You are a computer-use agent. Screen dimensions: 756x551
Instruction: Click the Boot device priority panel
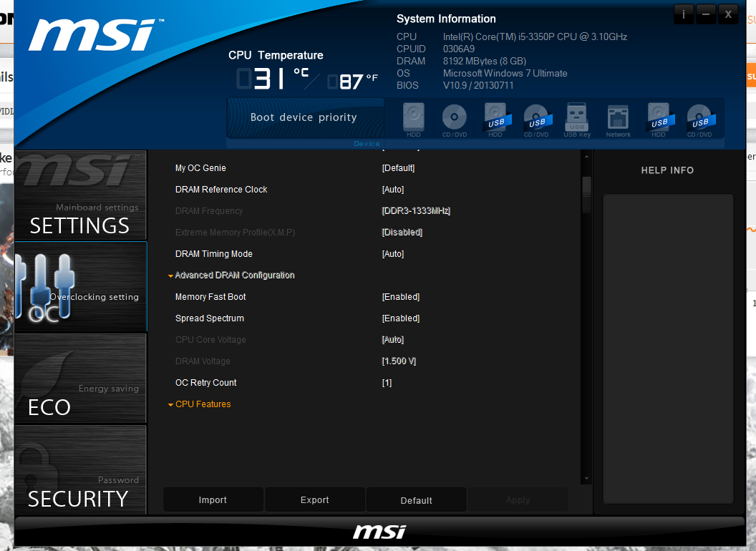(x=306, y=118)
